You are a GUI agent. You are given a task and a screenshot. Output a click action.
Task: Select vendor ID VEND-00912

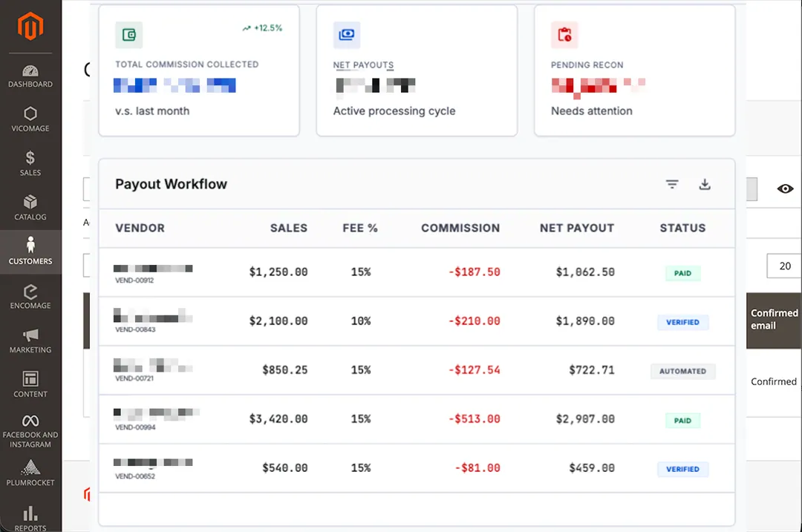pyautogui.click(x=134, y=280)
